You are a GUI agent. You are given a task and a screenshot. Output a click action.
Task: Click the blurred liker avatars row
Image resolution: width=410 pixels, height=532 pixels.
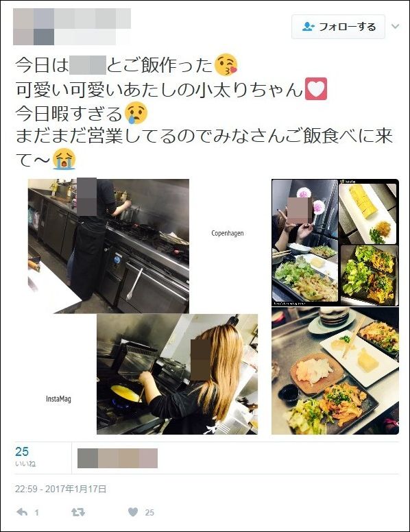pos(117,458)
